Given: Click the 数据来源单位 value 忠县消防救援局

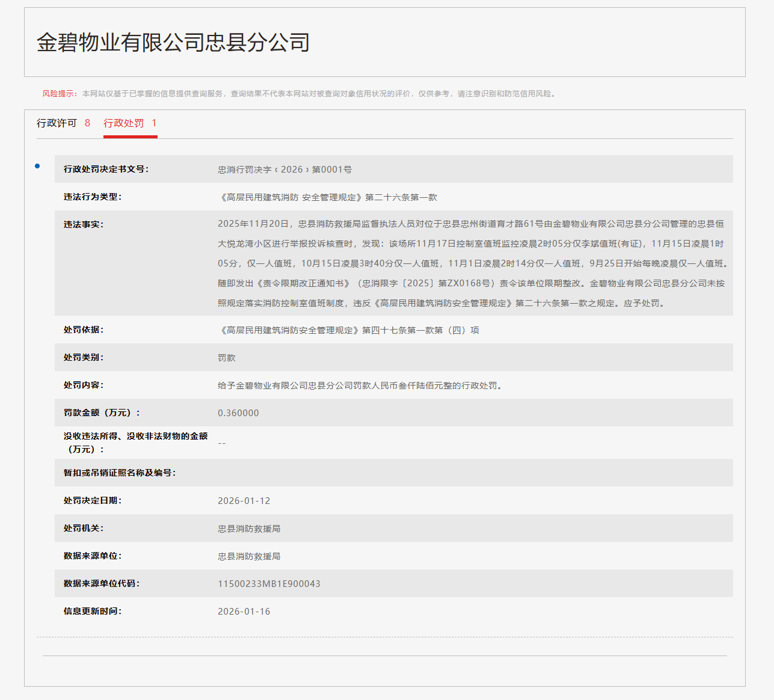Looking at the screenshot, I should coord(249,556).
